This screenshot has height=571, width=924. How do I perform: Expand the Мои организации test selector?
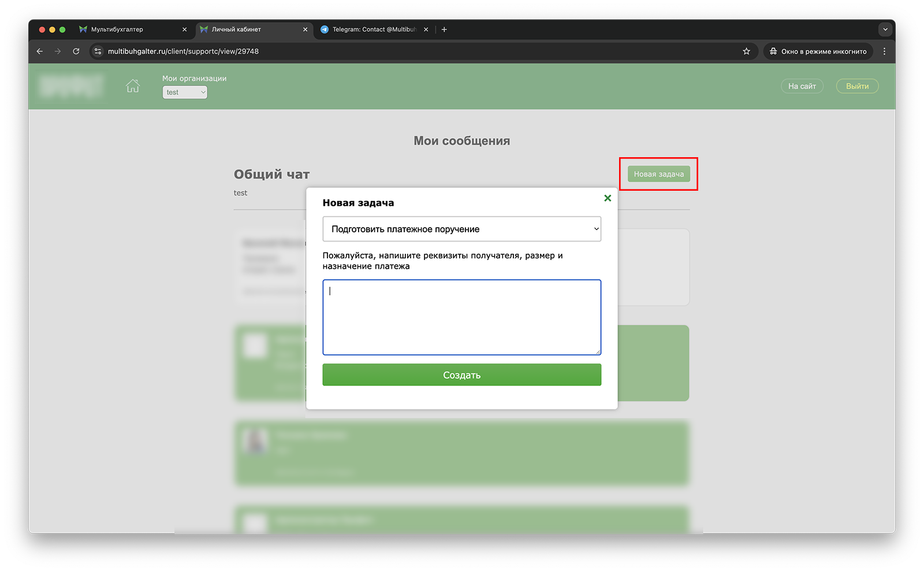(x=185, y=92)
